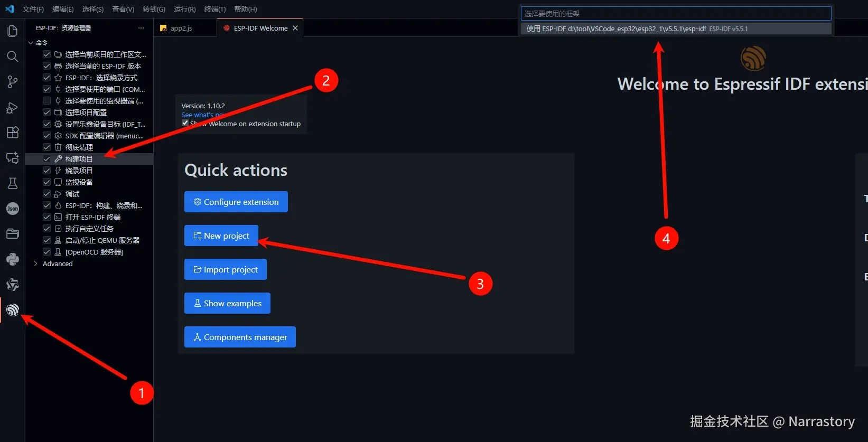868x442 pixels.
Task: Uncheck the 选择当前项目的工作区 checkbox
Action: [x=46, y=54]
